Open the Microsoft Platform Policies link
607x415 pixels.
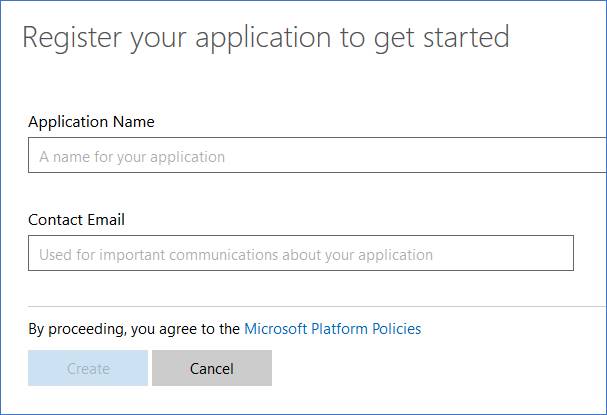[332, 328]
